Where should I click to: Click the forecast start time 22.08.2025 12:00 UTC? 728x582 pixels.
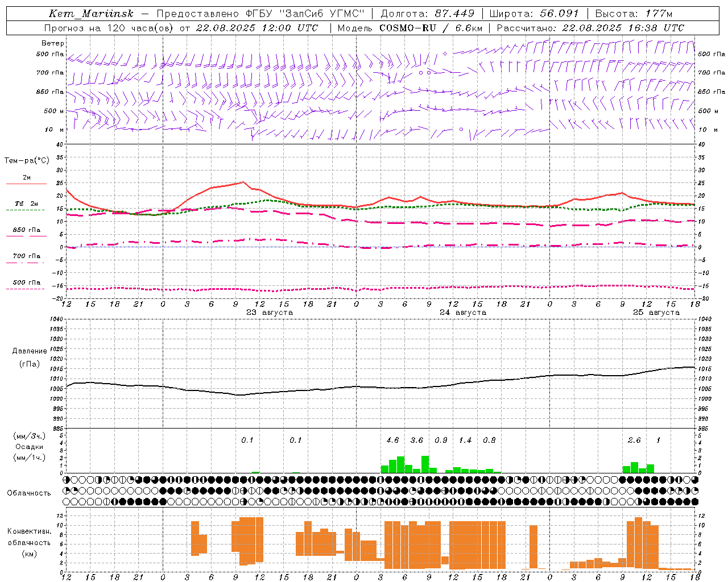(x=257, y=28)
